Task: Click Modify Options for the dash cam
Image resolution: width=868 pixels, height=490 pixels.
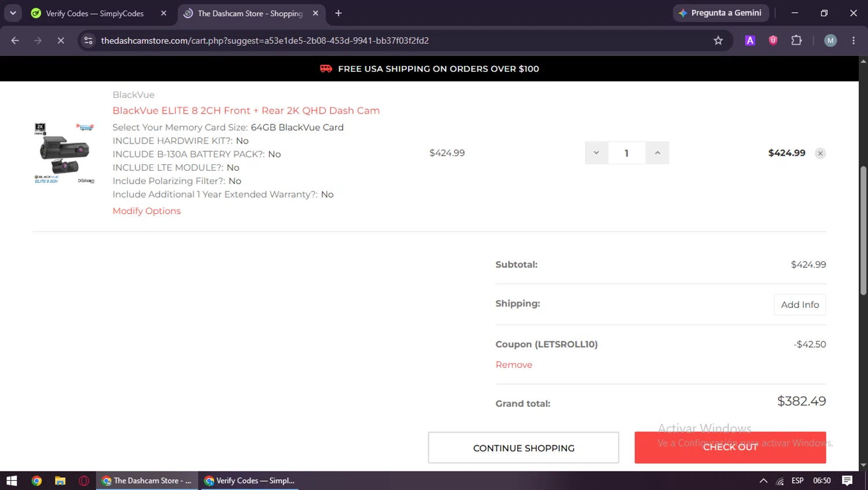Action: click(146, 211)
